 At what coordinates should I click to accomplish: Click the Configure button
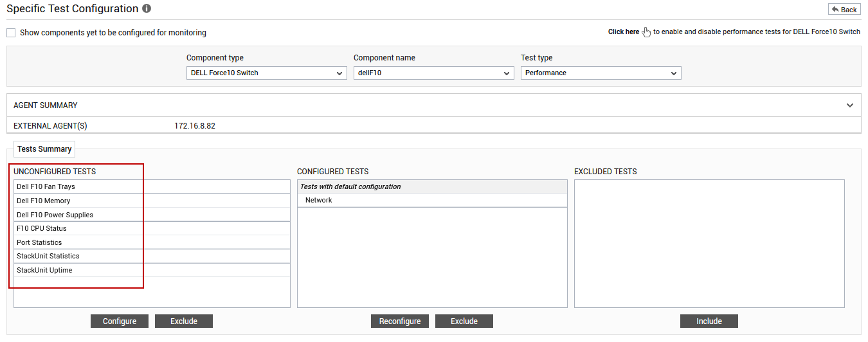pyautogui.click(x=120, y=321)
